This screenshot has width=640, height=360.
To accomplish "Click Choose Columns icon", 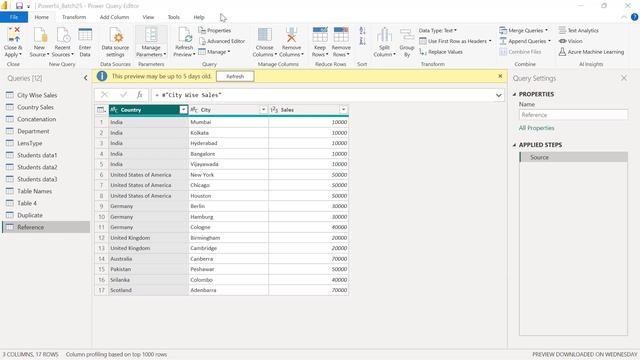I will point(264,35).
